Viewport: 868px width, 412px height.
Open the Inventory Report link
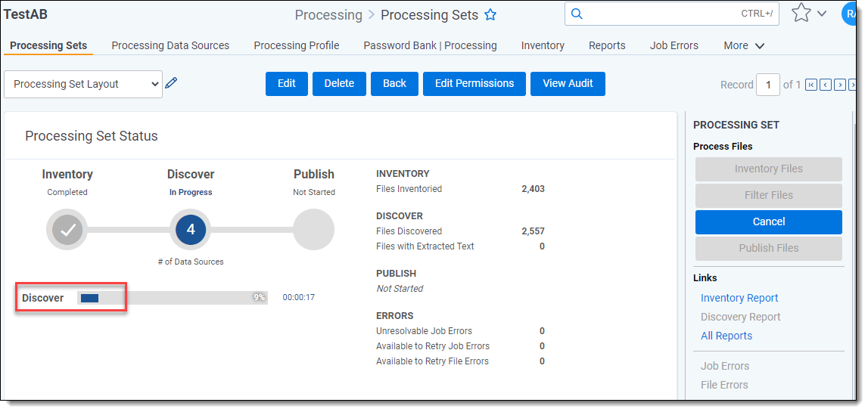coord(739,298)
